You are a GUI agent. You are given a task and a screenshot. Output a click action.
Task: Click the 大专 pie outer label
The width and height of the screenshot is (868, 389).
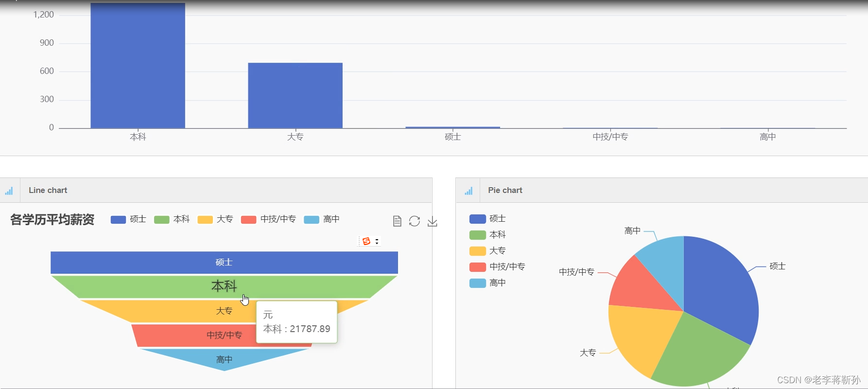tap(588, 353)
